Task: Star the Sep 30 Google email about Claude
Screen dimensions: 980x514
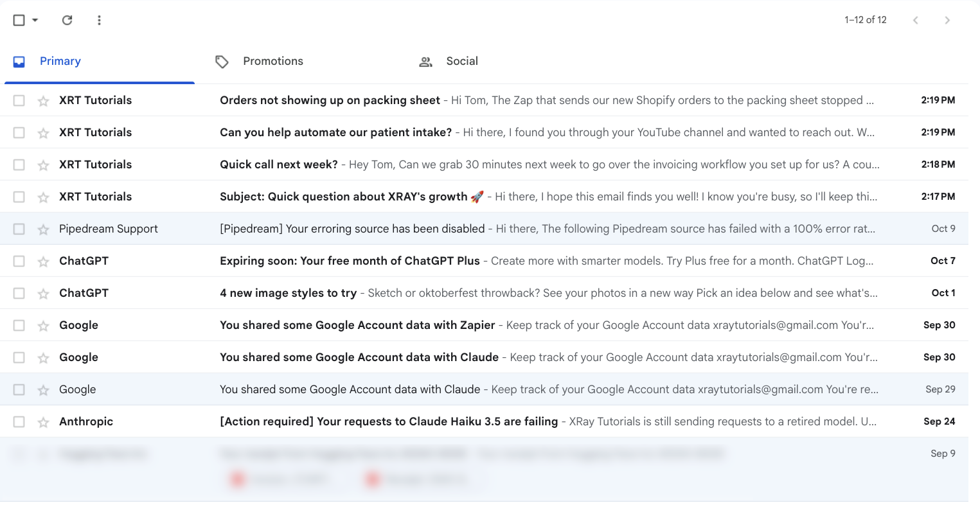Action: (44, 358)
